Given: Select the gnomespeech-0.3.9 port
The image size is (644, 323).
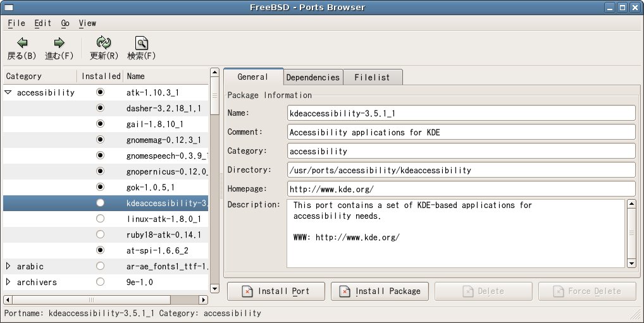Looking at the screenshot, I should pyautogui.click(x=167, y=156).
